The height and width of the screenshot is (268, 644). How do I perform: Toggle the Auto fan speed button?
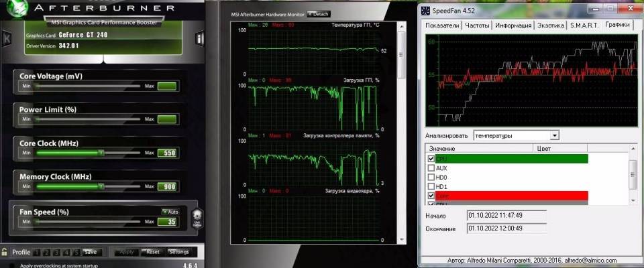coord(170,211)
